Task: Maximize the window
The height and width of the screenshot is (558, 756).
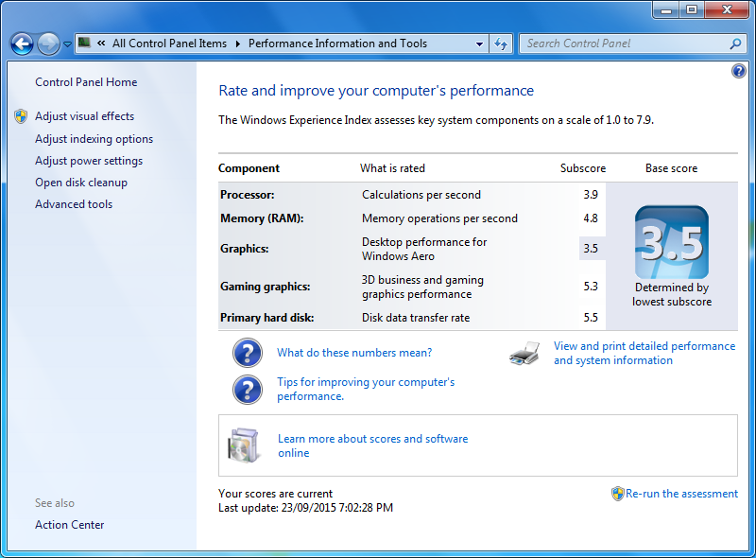Action: click(x=692, y=9)
